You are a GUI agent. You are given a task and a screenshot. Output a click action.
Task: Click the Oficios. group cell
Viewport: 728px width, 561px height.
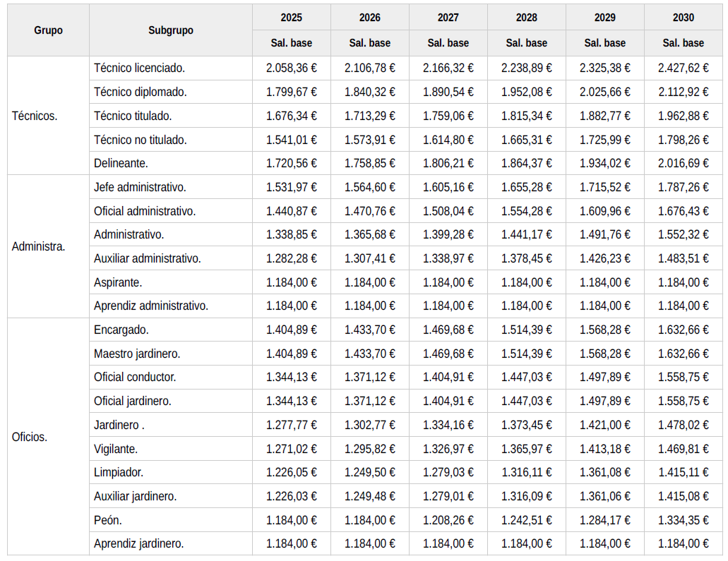coord(30,437)
